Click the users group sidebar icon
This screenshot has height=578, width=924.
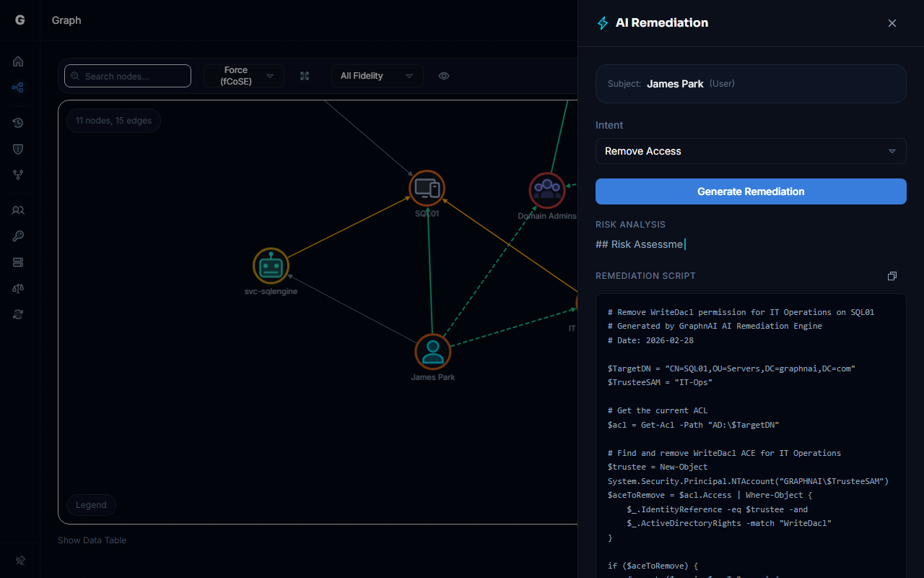(18, 210)
